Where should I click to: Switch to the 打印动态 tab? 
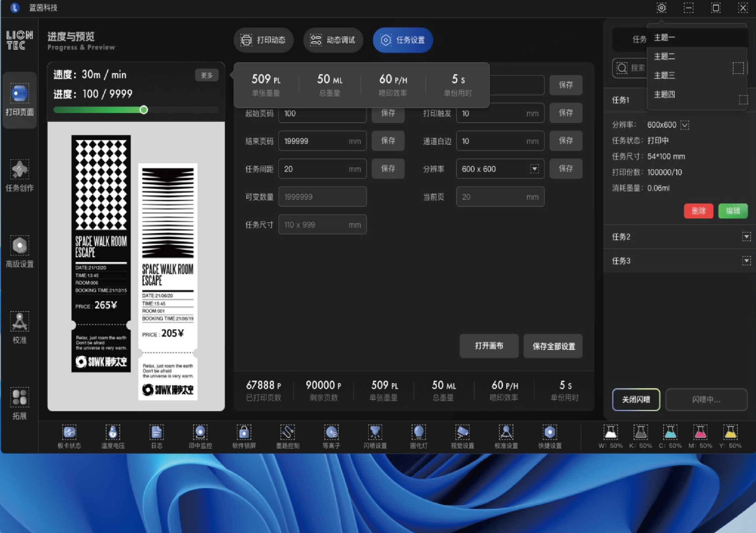pos(264,40)
